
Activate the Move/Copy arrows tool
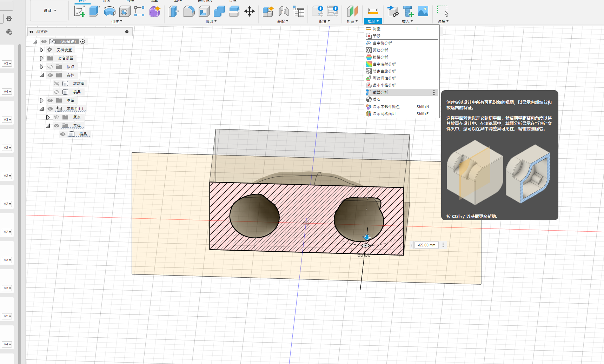[250, 11]
